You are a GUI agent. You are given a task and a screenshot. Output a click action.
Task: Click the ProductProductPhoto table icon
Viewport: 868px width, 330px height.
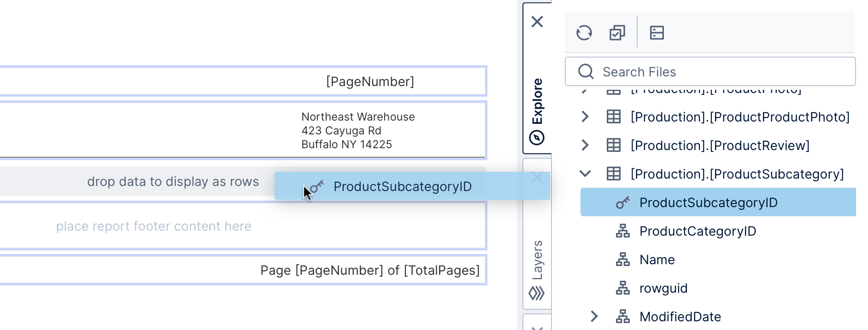coord(613,117)
